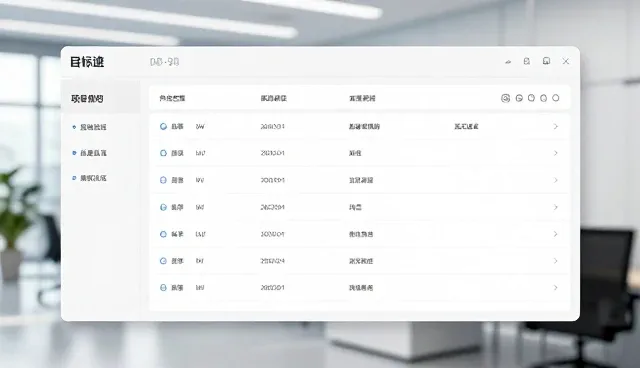Select the status circle of the seventh list row
This screenshot has width=640, height=368.
click(x=163, y=288)
